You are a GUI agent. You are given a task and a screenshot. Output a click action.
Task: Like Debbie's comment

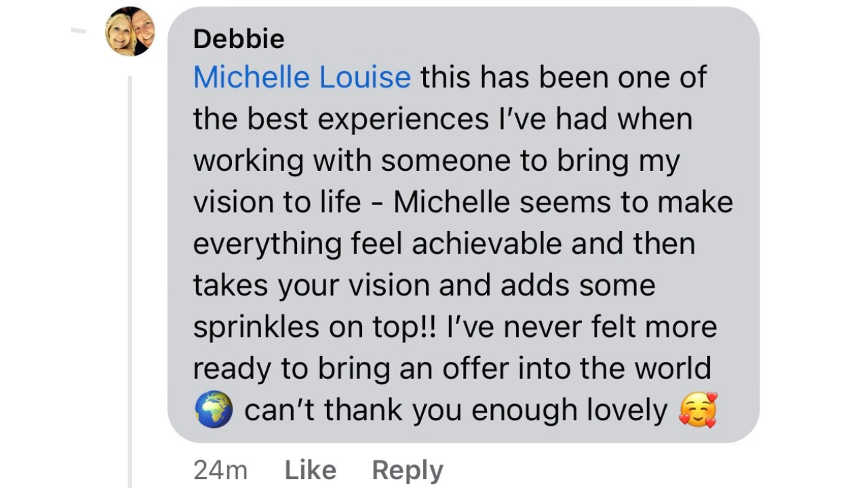click(x=310, y=470)
